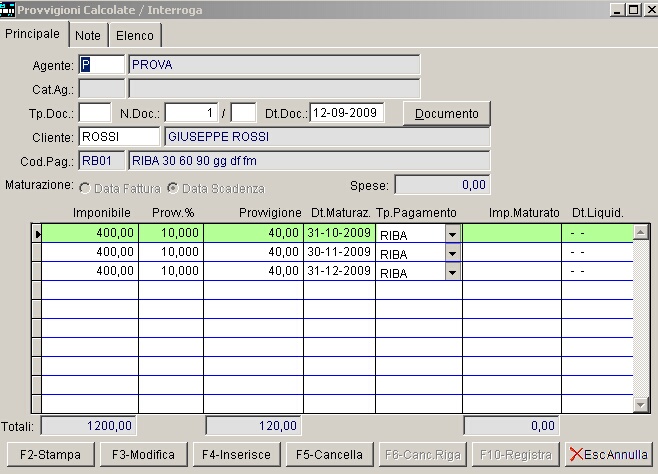Click the F4-Inserisce button
Image resolution: width=658 pixels, height=474 pixels.
coord(236,455)
